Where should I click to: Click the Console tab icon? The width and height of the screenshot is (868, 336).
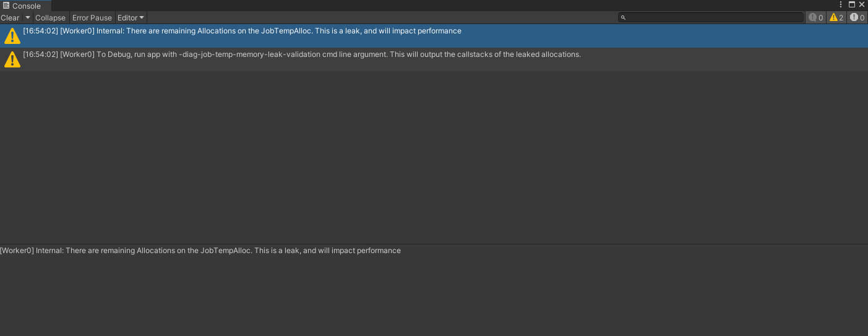[6, 6]
